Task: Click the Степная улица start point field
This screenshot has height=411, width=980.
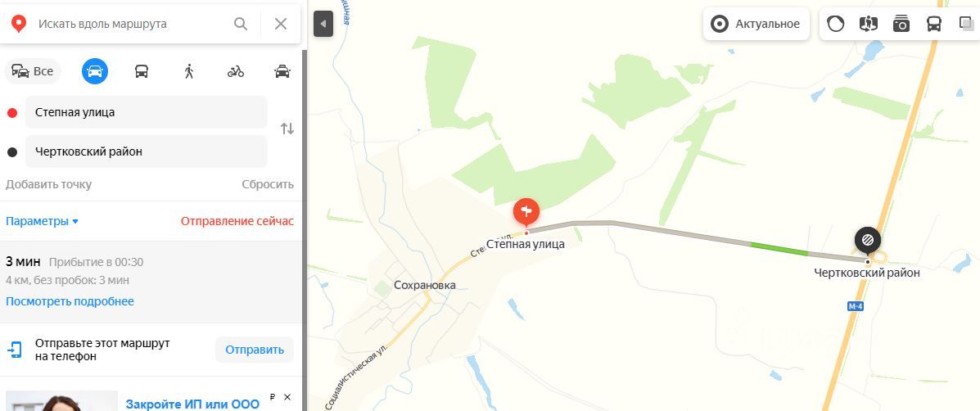Action: 147,112
